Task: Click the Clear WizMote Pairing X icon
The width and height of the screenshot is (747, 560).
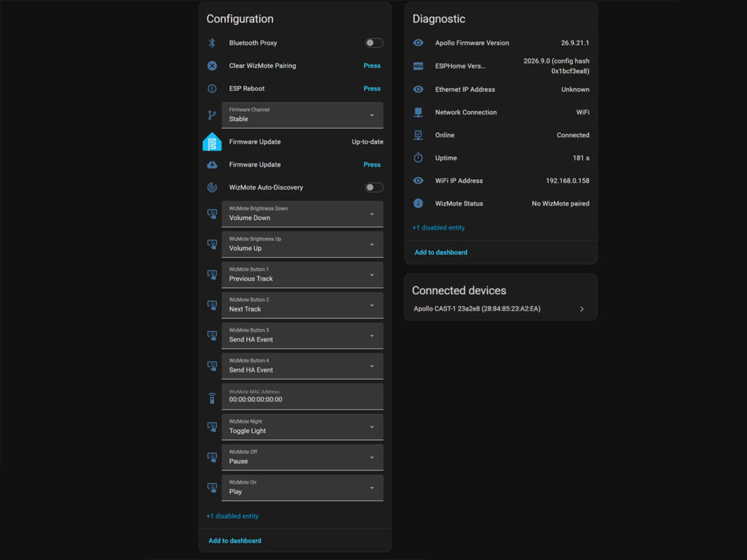Action: click(212, 66)
